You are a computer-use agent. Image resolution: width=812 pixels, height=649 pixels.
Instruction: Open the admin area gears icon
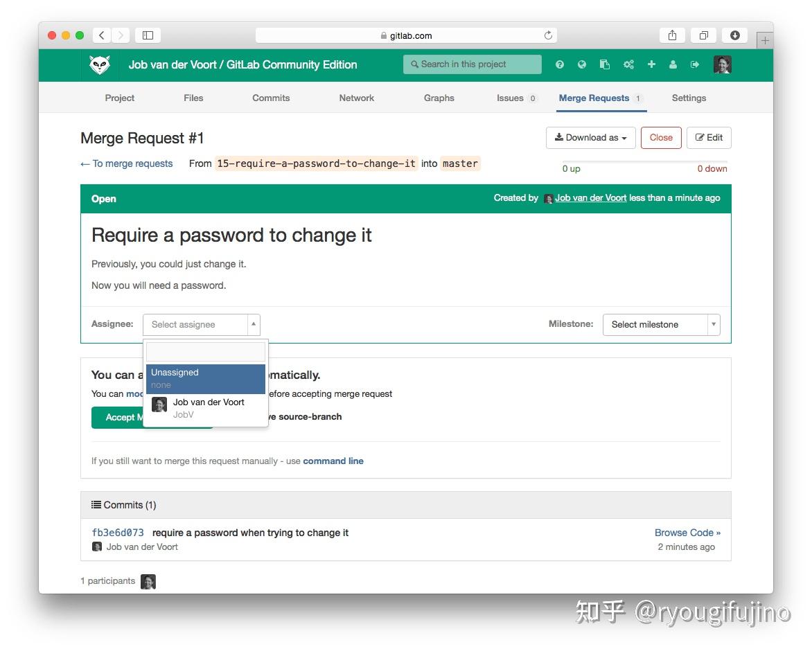(x=628, y=64)
